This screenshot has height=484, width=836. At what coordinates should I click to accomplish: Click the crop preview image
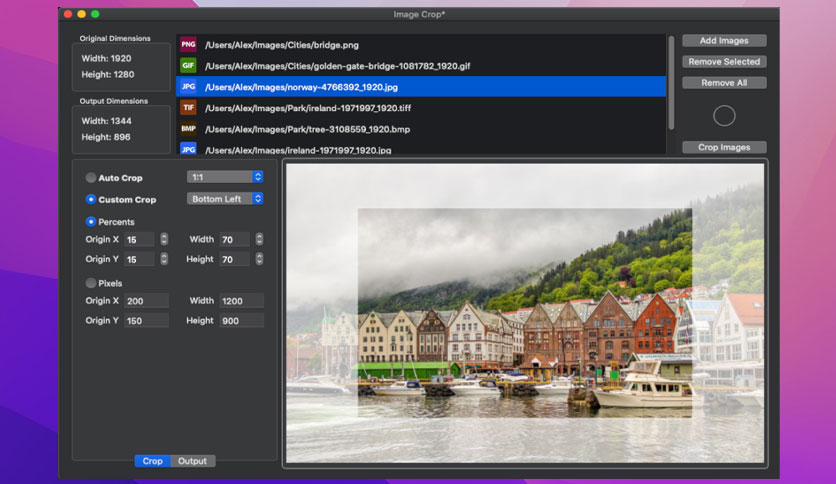(x=525, y=313)
